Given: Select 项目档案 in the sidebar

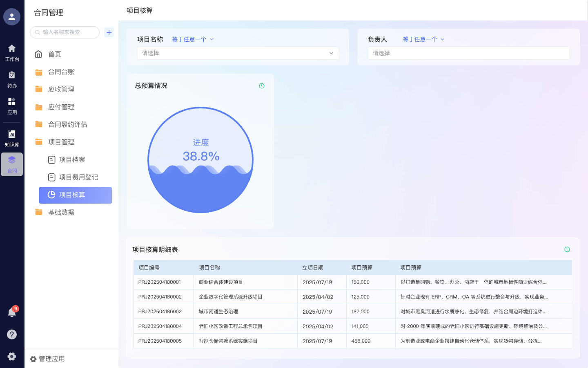Looking at the screenshot, I should coord(72,160).
